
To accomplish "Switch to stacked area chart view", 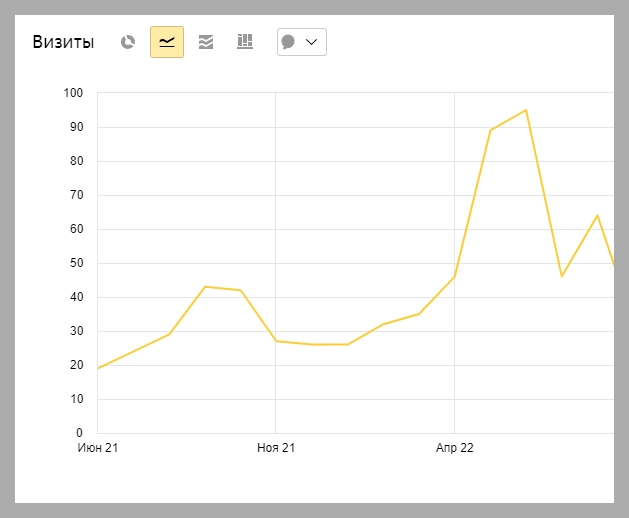I will click(x=206, y=42).
